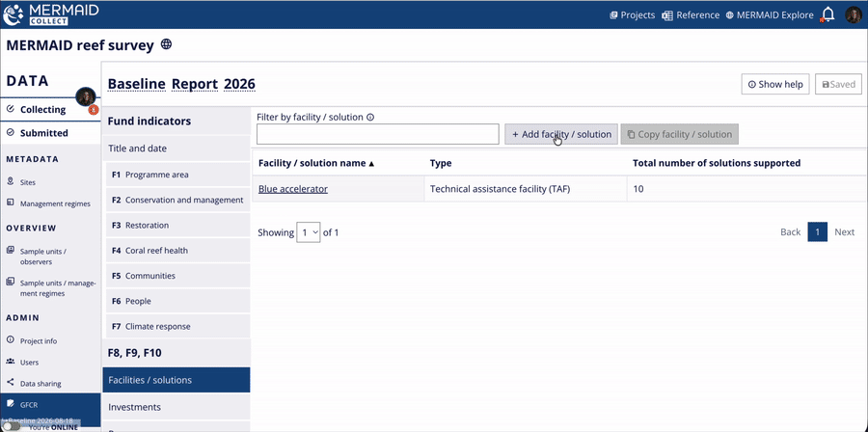
Task: Click the Project info circle icon
Action: pos(10,340)
